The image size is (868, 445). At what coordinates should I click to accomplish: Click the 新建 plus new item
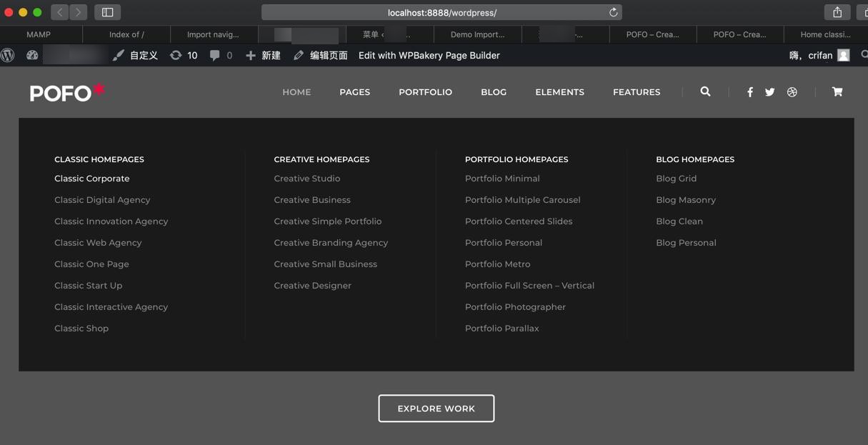(x=263, y=55)
